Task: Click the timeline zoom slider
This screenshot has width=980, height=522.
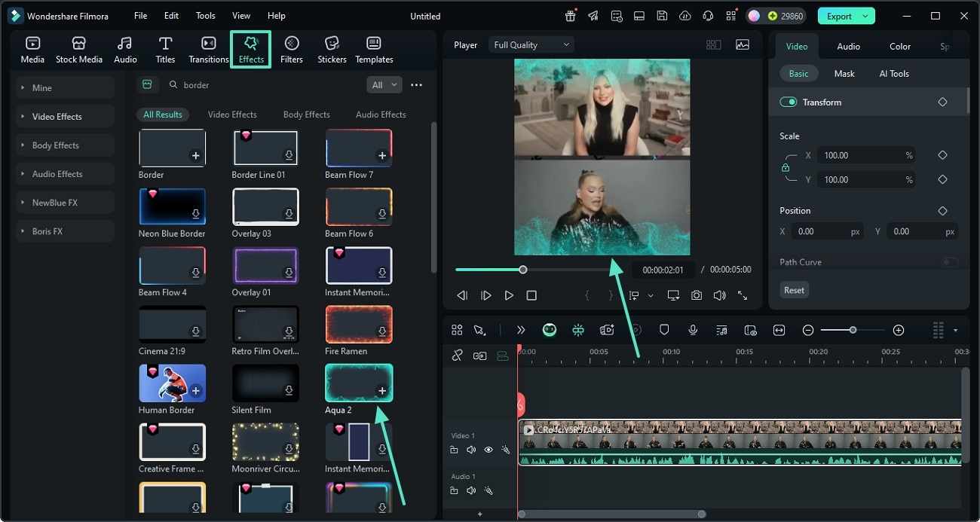Action: pos(853,330)
